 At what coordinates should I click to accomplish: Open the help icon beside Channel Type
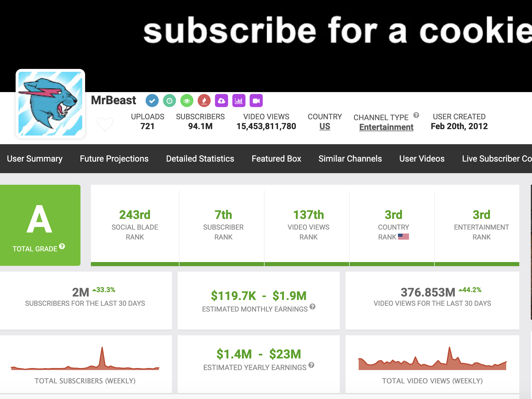pyautogui.click(x=416, y=115)
